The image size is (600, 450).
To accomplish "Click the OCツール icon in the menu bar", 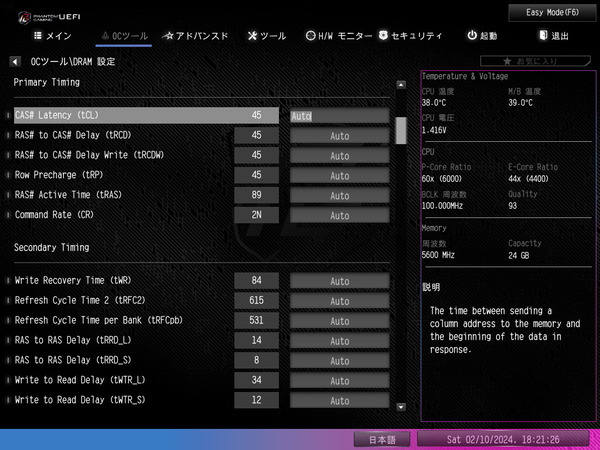I will point(105,36).
